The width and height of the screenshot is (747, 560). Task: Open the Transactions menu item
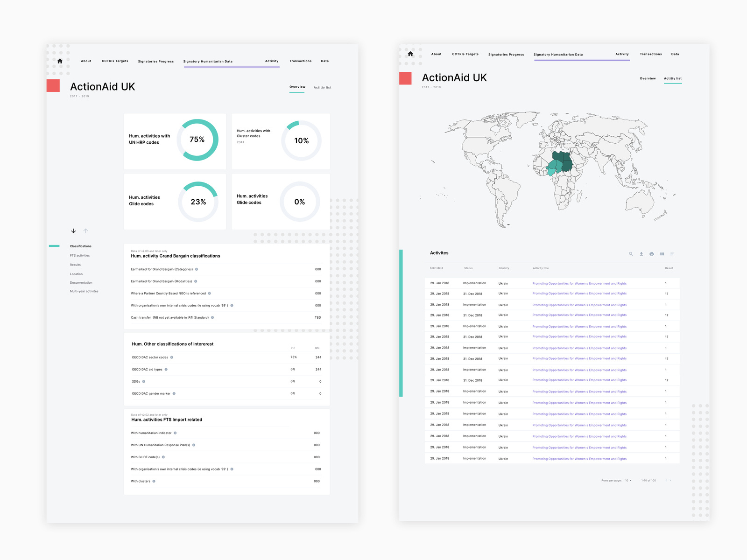click(x=300, y=61)
